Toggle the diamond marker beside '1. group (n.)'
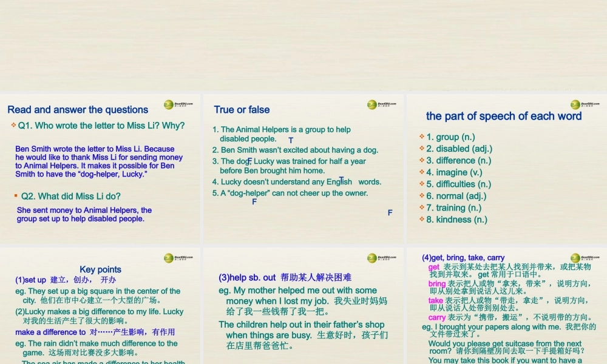This screenshot has height=364, width=607. pyautogui.click(x=421, y=136)
